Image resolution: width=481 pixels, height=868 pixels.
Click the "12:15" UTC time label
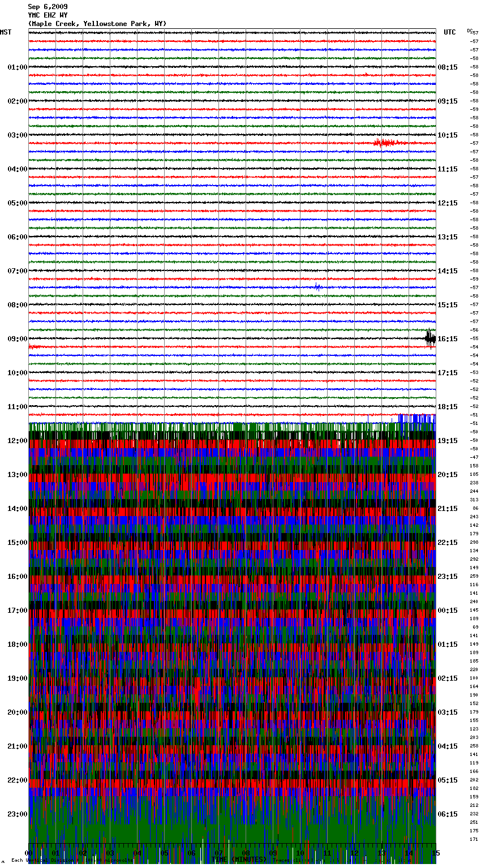click(448, 203)
